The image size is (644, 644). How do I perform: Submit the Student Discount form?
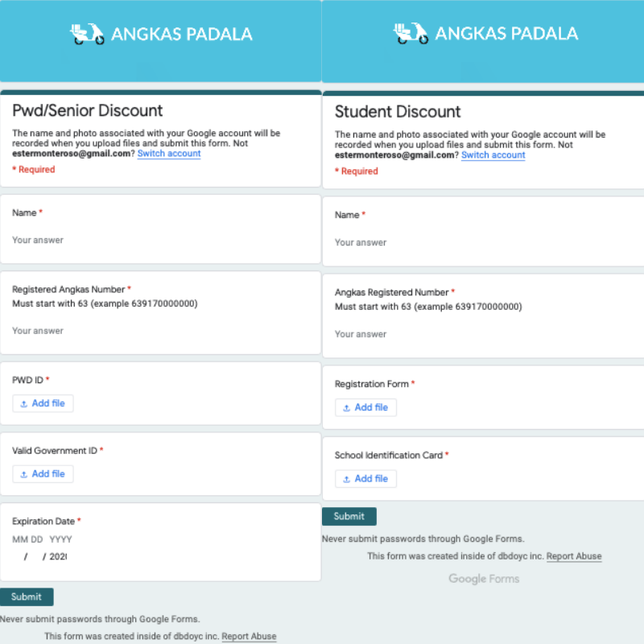pyautogui.click(x=349, y=517)
